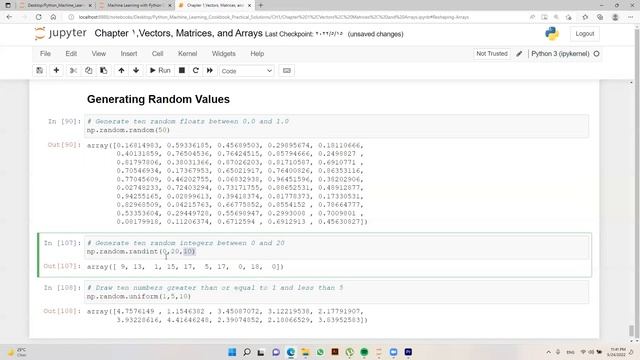Viewport: 640px width, 360px height.
Task: Show hidden system tray icons chevron
Action: (x=548, y=352)
